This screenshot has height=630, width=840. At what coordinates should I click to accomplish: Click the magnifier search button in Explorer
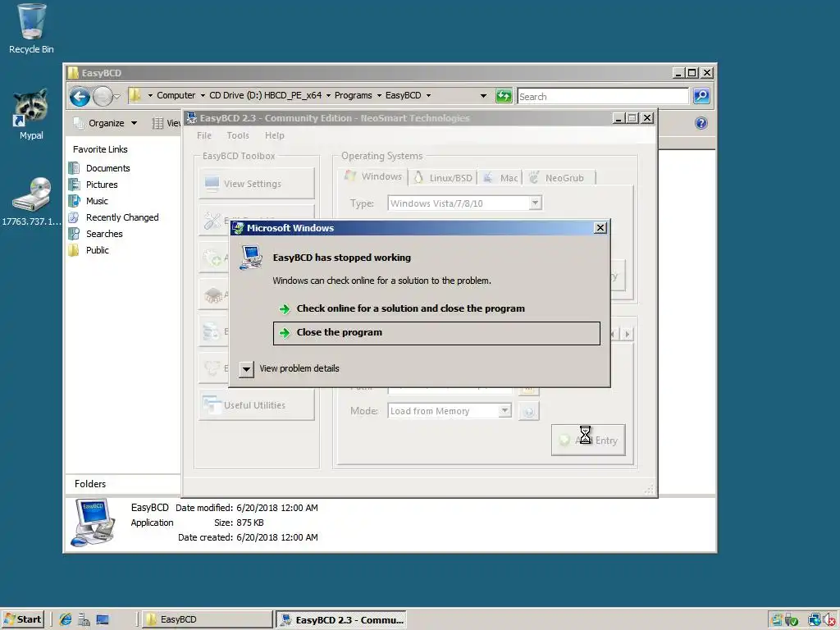click(x=701, y=96)
